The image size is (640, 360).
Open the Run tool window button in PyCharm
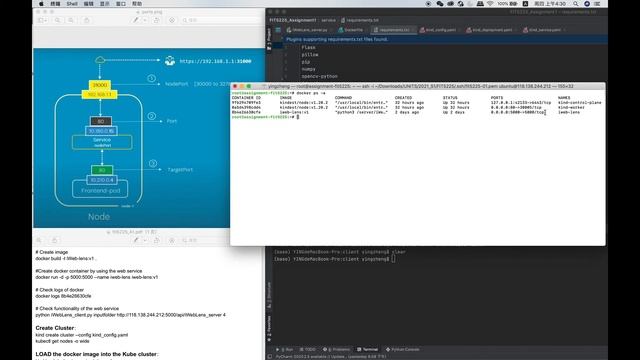point(285,349)
